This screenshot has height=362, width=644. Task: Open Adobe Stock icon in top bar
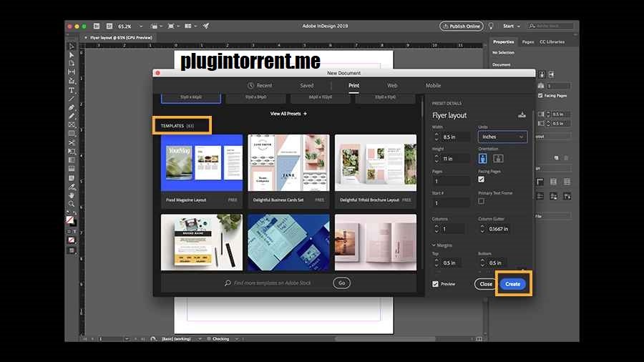(x=109, y=26)
